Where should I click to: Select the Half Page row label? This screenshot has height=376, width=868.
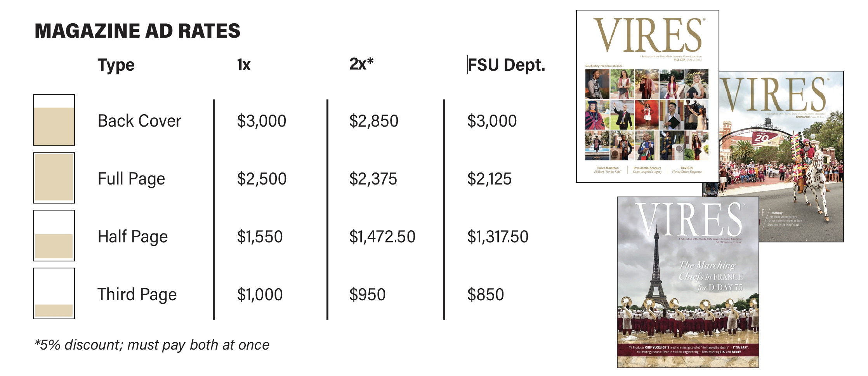tap(133, 237)
